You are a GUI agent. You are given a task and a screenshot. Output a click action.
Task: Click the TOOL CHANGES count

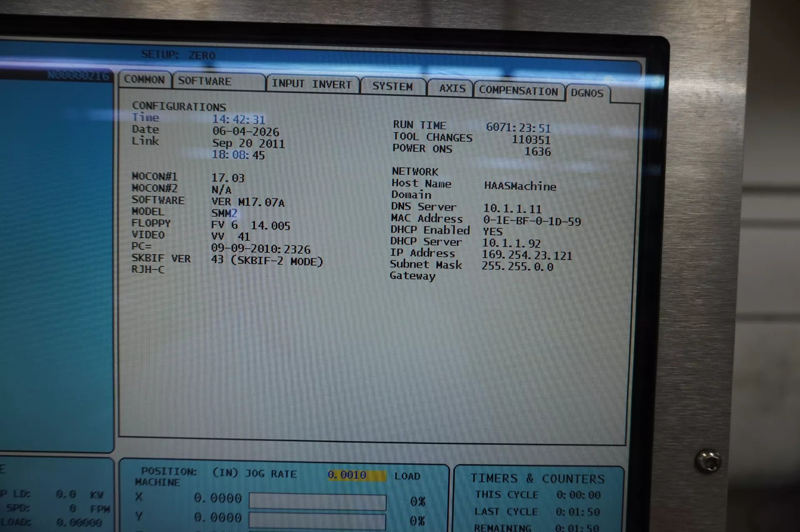coord(531,140)
